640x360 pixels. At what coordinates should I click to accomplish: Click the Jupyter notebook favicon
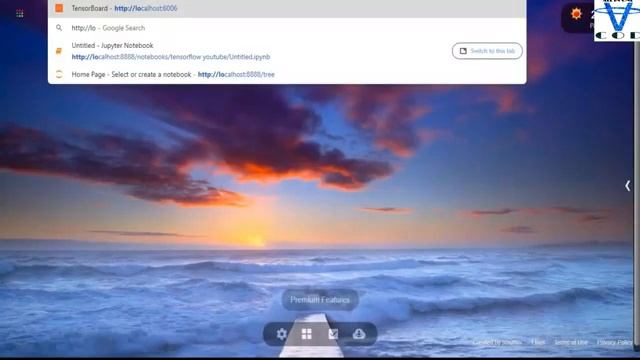[x=59, y=51]
